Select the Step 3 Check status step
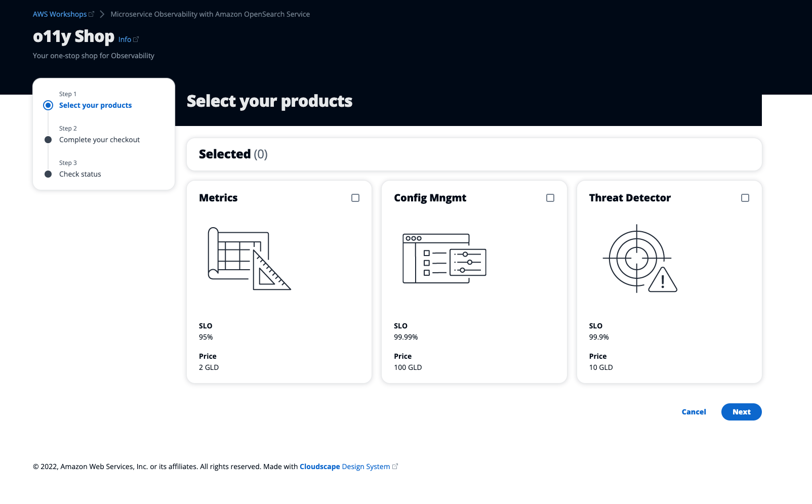This screenshot has width=812, height=504. pyautogui.click(x=80, y=174)
